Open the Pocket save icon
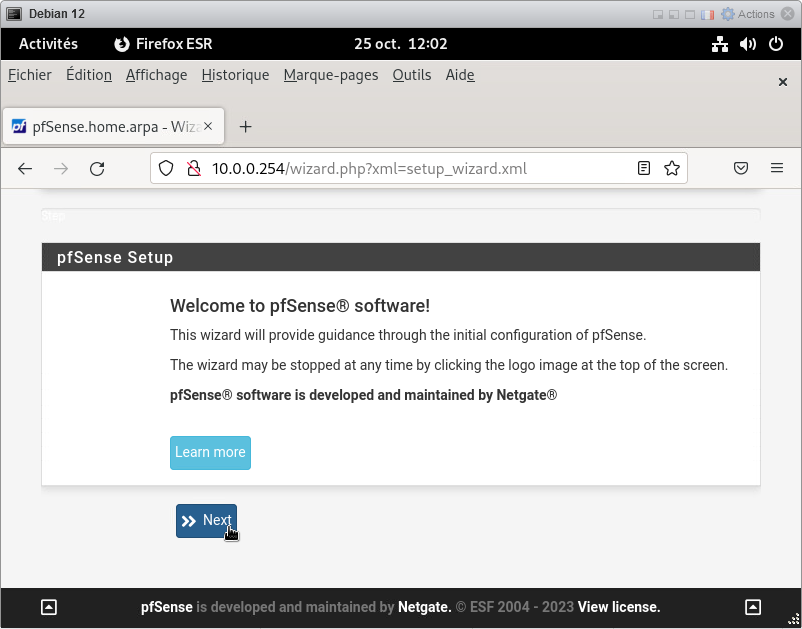This screenshot has height=629, width=802. pyautogui.click(x=741, y=168)
